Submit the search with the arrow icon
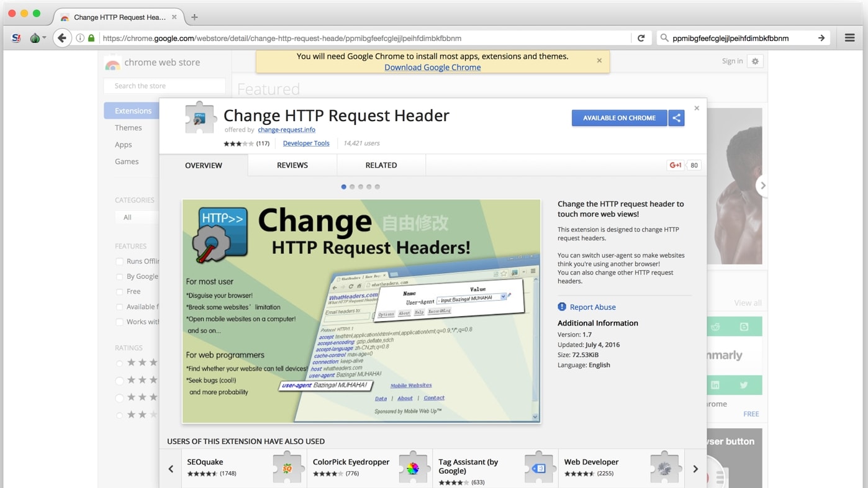The width and height of the screenshot is (868, 488). [821, 38]
